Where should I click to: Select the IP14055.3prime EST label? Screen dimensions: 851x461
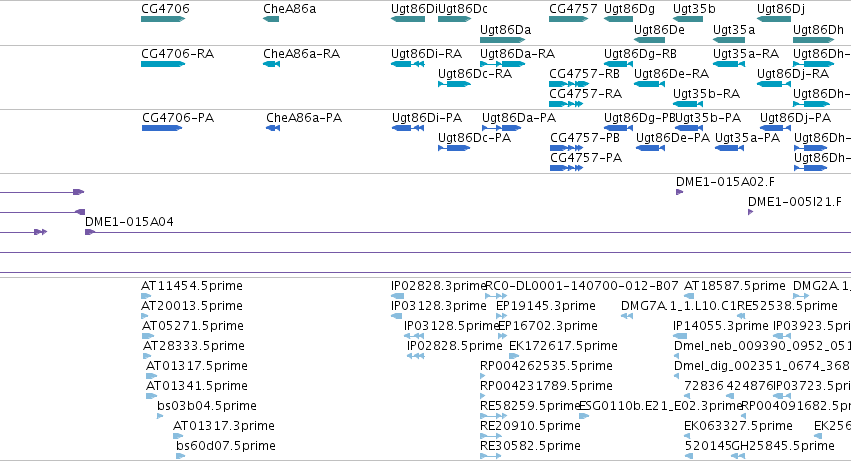721,326
